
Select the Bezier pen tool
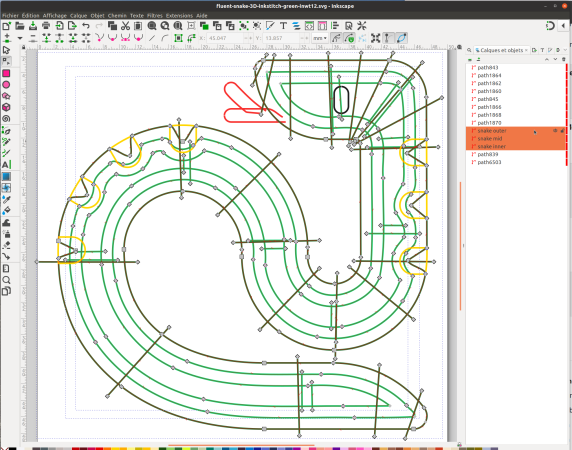point(6,131)
